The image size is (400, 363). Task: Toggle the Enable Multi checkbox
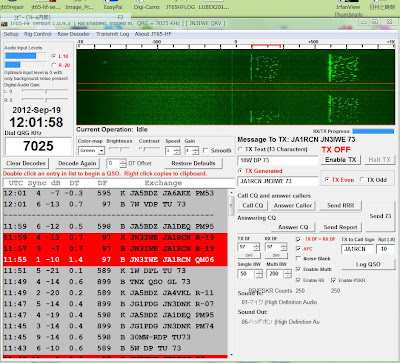click(299, 269)
